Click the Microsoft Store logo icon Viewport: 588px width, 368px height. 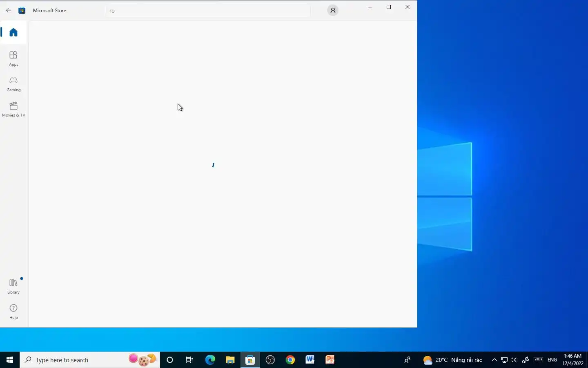pyautogui.click(x=22, y=11)
